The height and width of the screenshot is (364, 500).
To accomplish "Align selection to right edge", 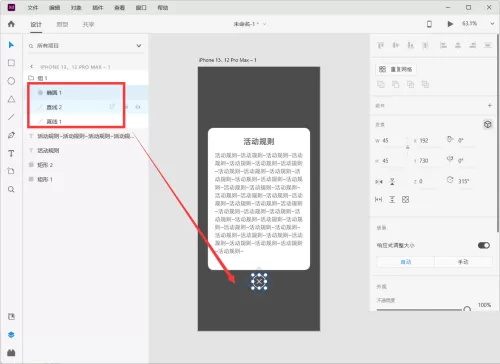I will pyautogui.click(x=473, y=45).
